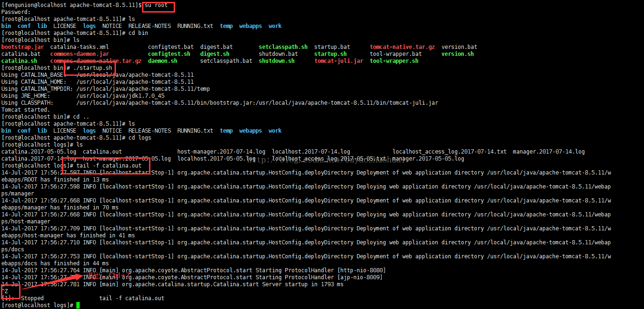Click manager.2017-07-14.log file name
644x309 pixels.
pyautogui.click(x=549, y=152)
